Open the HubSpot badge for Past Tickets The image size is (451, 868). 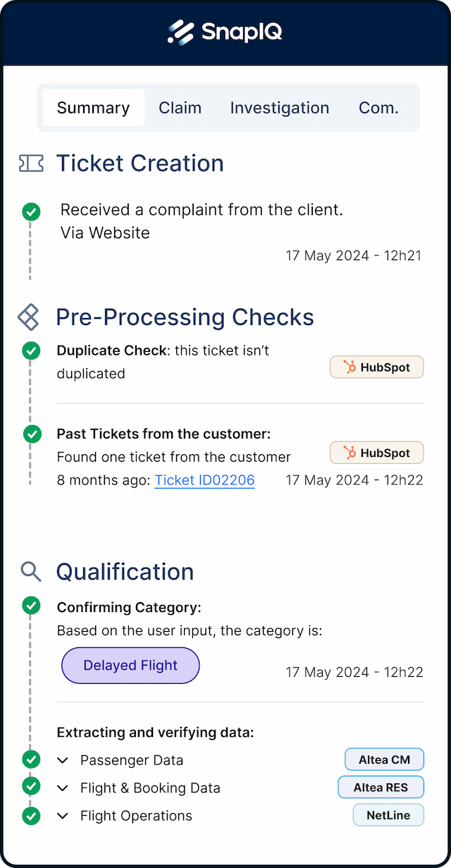click(x=376, y=452)
